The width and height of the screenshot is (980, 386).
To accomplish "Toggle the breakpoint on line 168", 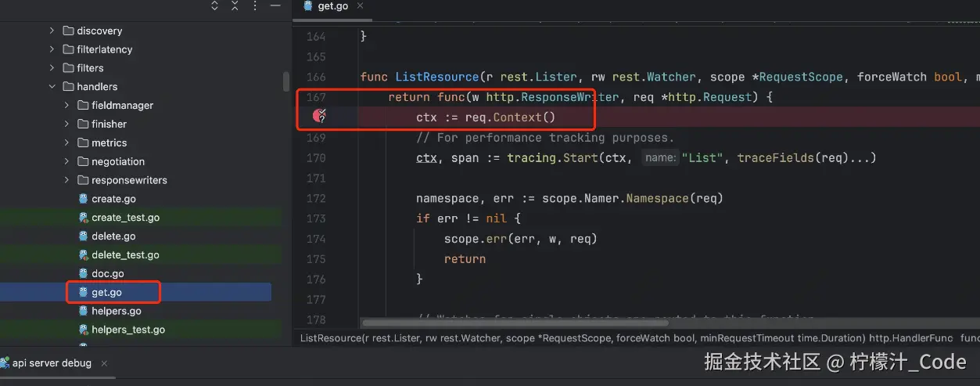I will pos(319,117).
